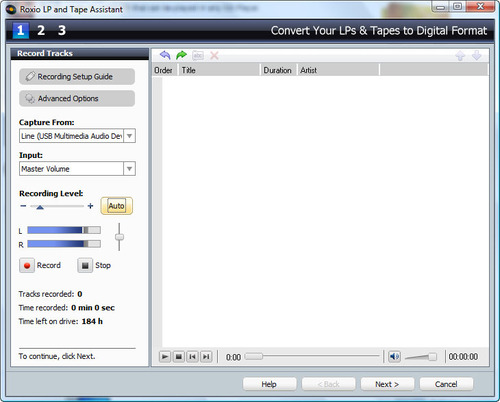Click the 'To continue, click Next.' hint

click(57, 356)
